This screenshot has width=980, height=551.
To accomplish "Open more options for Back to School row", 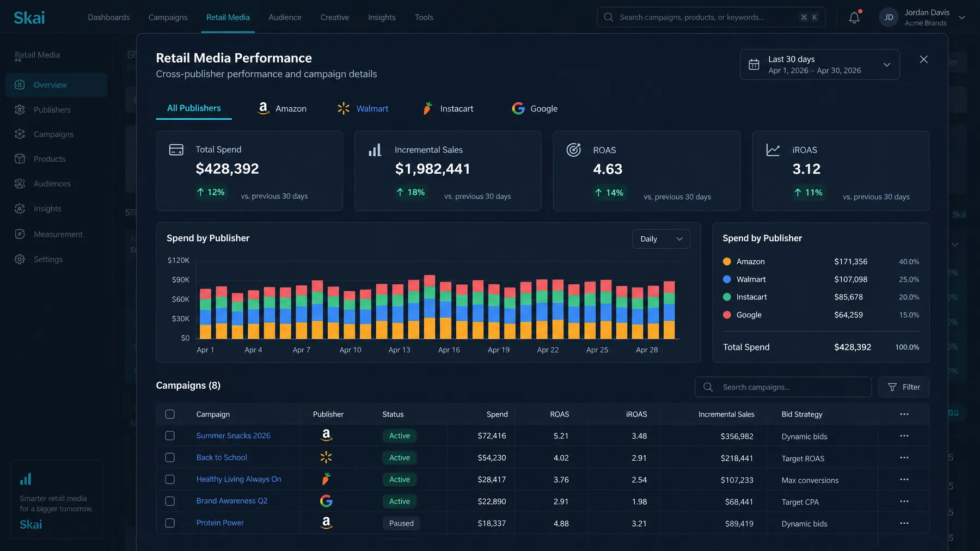I will (904, 457).
